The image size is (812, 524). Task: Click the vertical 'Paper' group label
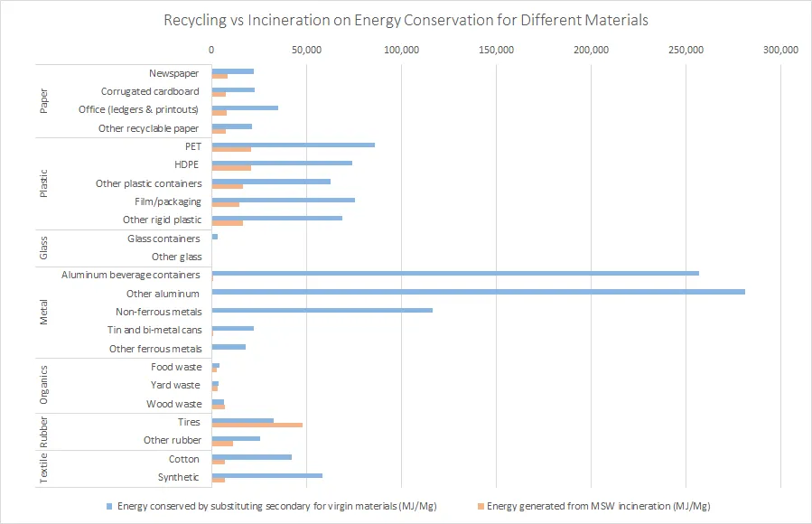[44, 101]
